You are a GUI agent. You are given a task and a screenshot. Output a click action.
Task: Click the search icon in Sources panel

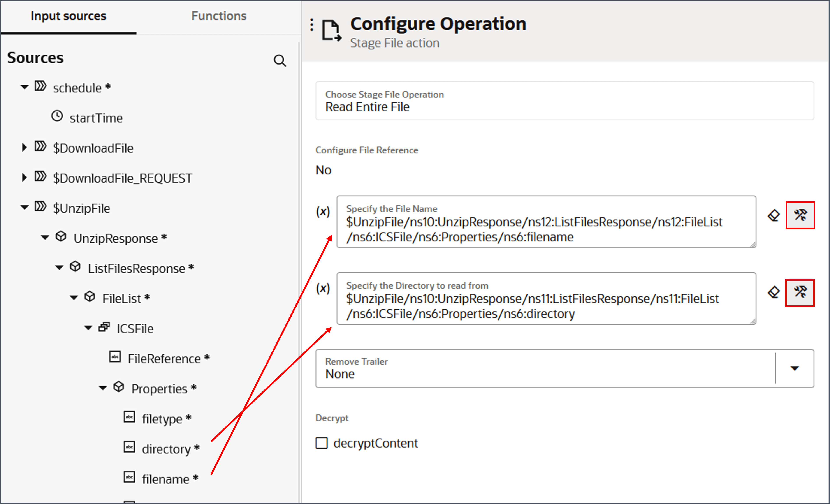pyautogui.click(x=280, y=61)
